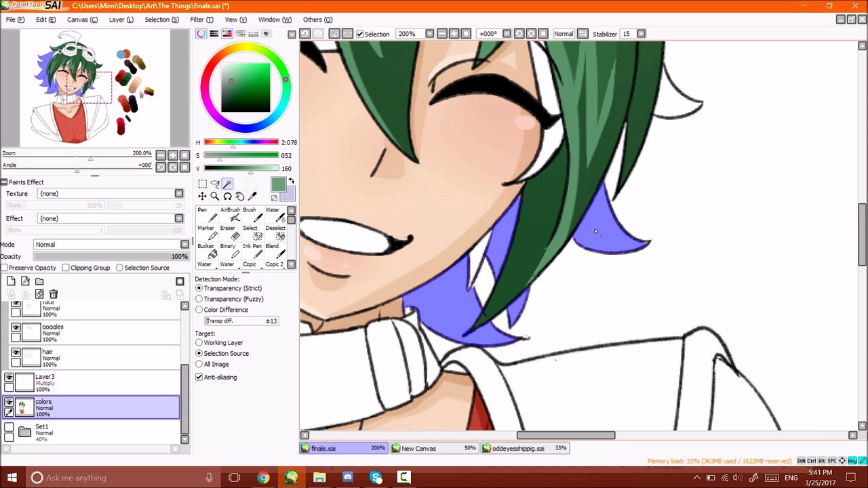This screenshot has height=488, width=868.
Task: Click the Undo arrow in toolbar
Action: tap(305, 34)
